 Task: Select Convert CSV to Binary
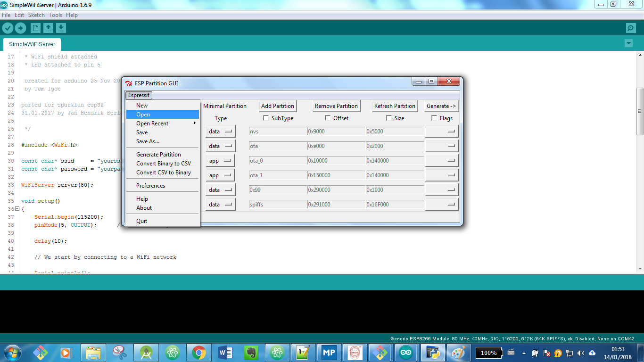(x=163, y=173)
